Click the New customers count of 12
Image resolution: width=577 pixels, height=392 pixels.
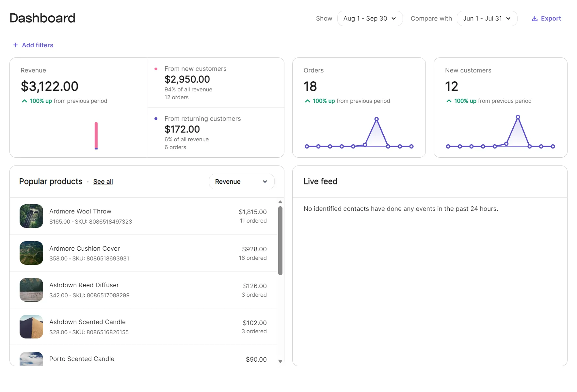[x=452, y=86]
